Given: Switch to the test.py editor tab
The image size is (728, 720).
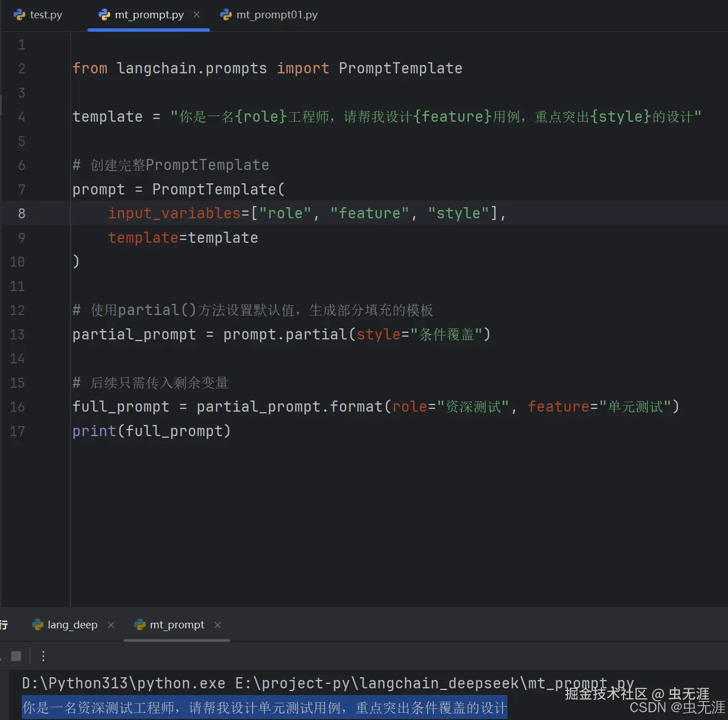Looking at the screenshot, I should coord(38,15).
